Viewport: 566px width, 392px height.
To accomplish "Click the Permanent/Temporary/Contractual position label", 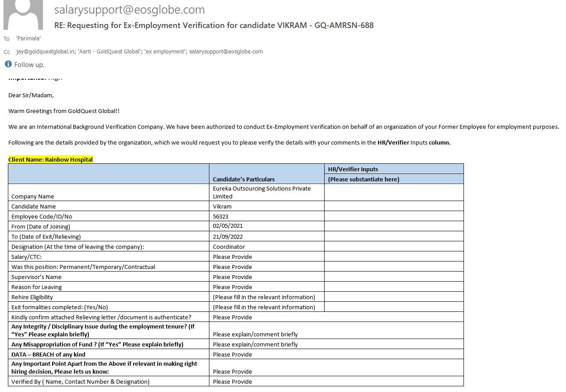I will [x=83, y=267].
